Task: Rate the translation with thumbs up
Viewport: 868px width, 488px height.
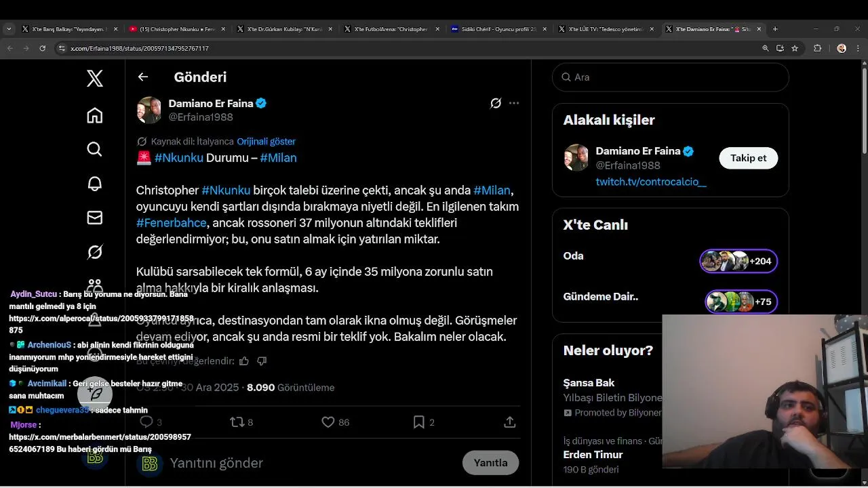Action: pos(244,361)
